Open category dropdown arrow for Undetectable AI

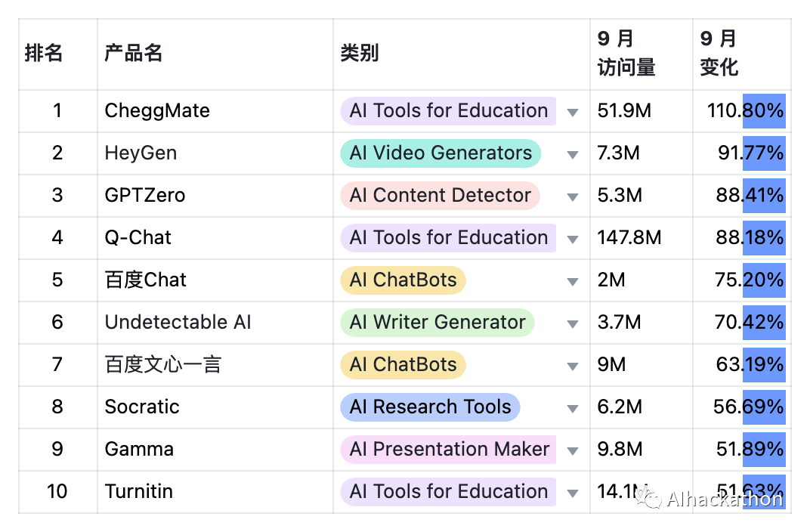point(572,324)
